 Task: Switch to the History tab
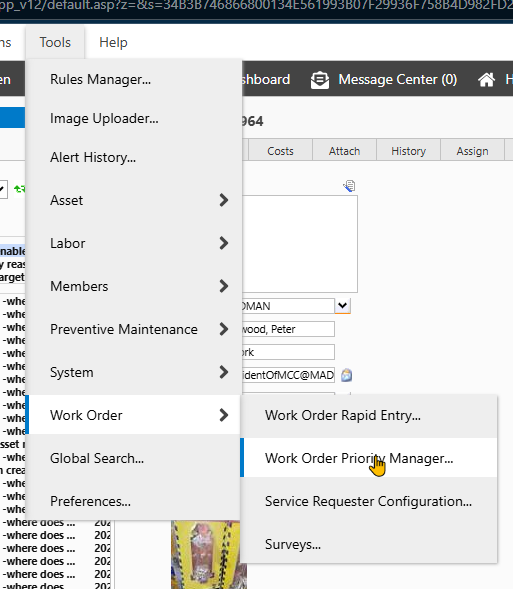click(x=408, y=151)
